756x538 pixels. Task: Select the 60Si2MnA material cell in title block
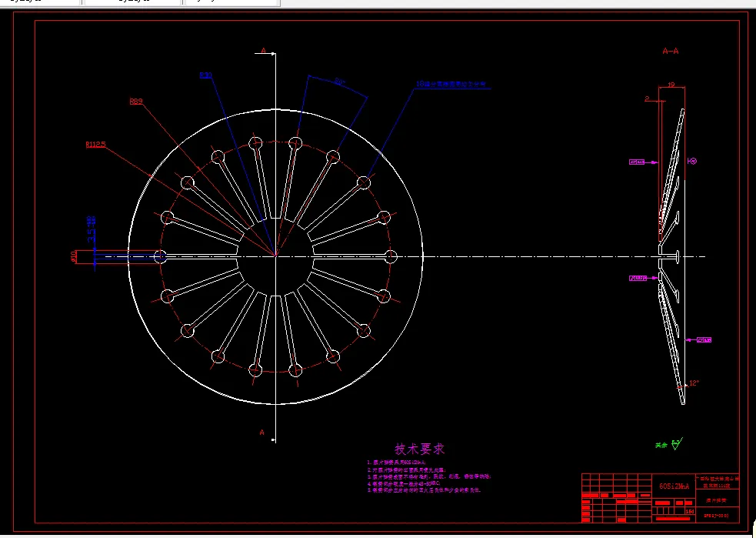click(x=674, y=486)
